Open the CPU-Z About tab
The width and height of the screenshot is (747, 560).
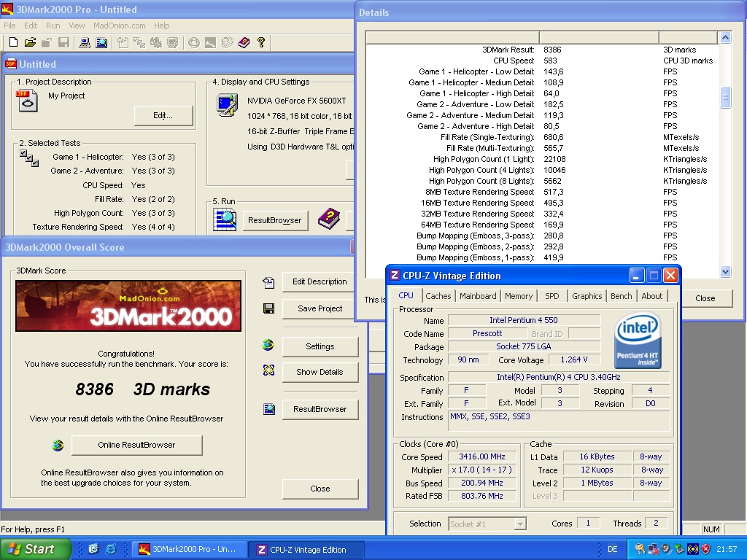(651, 296)
